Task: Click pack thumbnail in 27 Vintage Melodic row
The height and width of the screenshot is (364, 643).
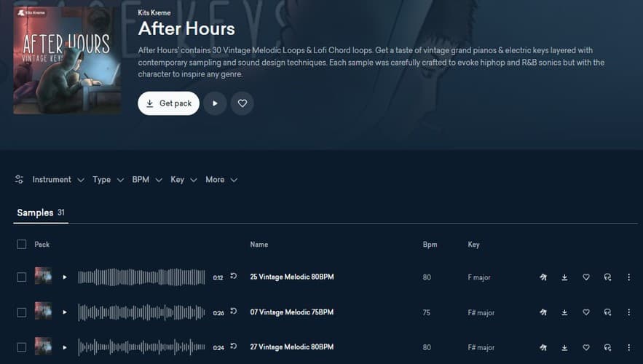Action: 44,346
